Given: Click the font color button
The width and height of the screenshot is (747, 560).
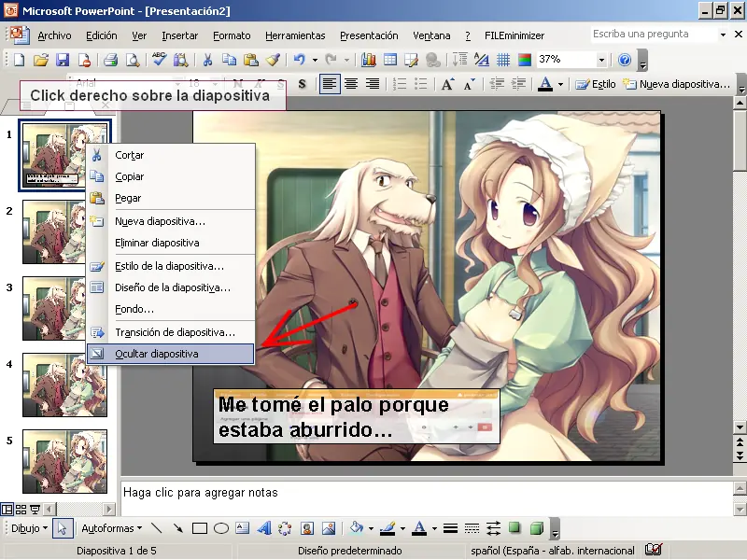Looking at the screenshot, I should 545,84.
